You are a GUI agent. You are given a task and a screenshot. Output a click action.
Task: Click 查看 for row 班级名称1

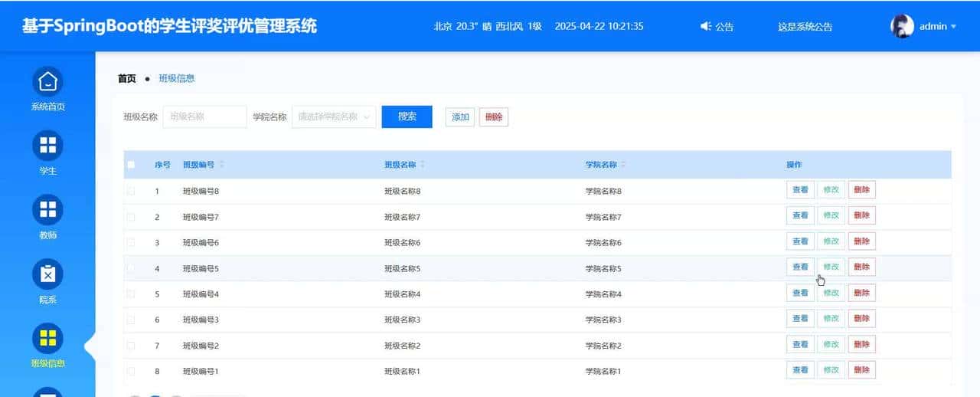coord(800,370)
